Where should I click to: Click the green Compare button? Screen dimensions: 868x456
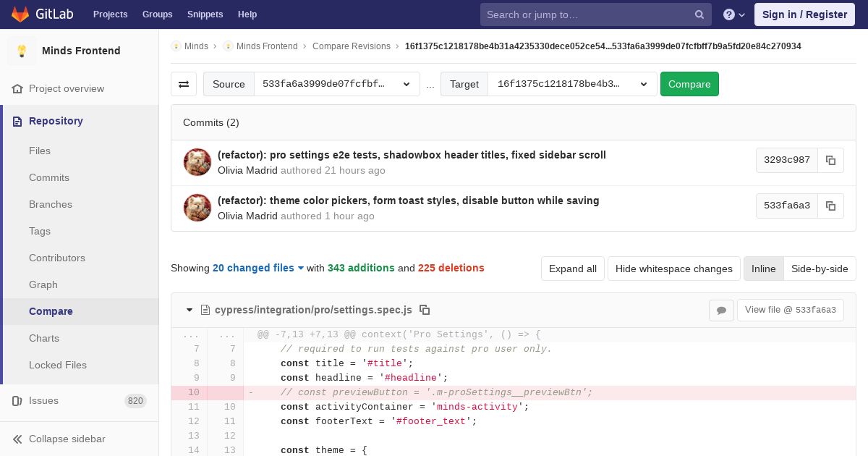coord(689,84)
